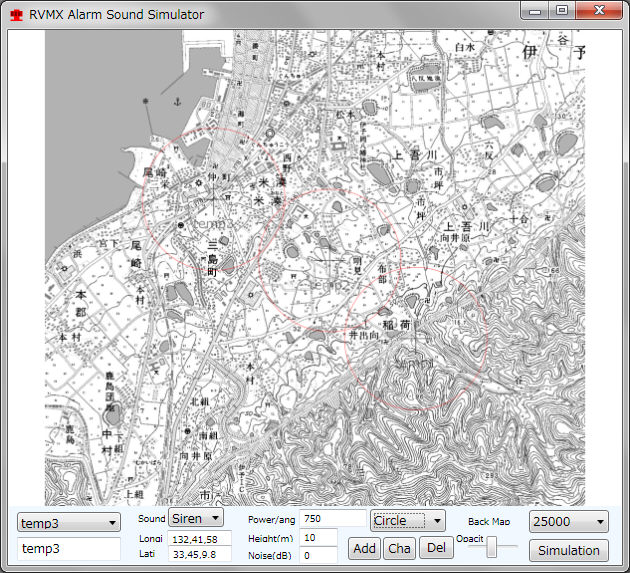Click the Longitude field showing 132,41,58
Viewport: 630px width, 573px height.
point(199,539)
